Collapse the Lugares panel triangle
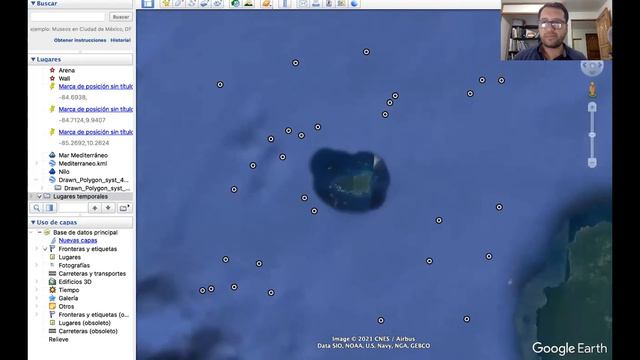Viewport: 640px width, 360px height. tap(33, 60)
